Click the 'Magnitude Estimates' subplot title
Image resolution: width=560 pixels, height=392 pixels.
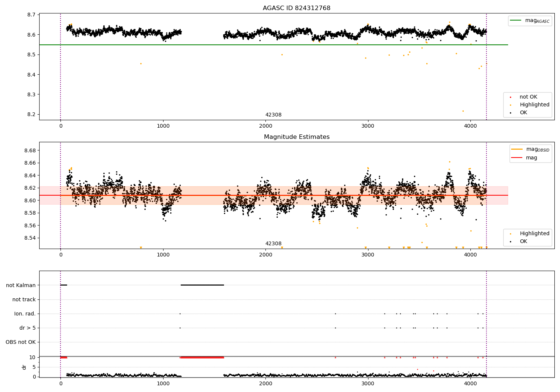pyautogui.click(x=296, y=137)
